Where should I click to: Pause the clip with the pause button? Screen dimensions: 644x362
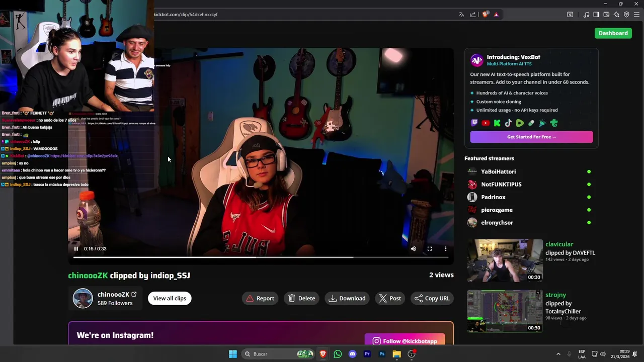76,248
